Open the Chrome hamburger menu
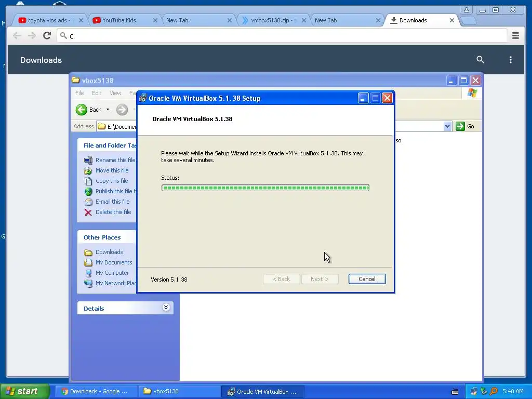Screen dimensions: 532x399 515,35
